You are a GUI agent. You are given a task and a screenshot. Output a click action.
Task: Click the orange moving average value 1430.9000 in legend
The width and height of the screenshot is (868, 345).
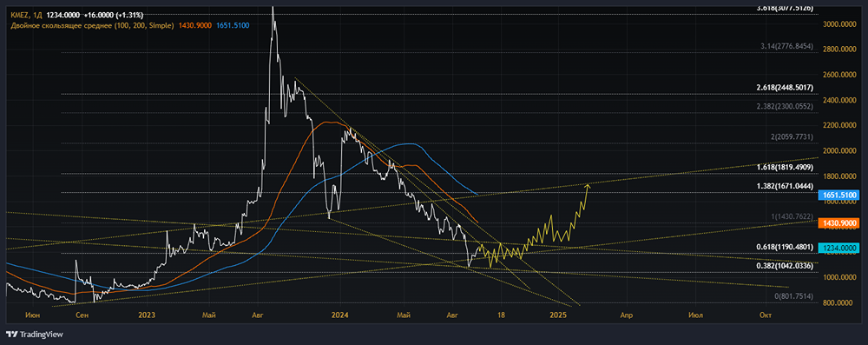point(194,25)
